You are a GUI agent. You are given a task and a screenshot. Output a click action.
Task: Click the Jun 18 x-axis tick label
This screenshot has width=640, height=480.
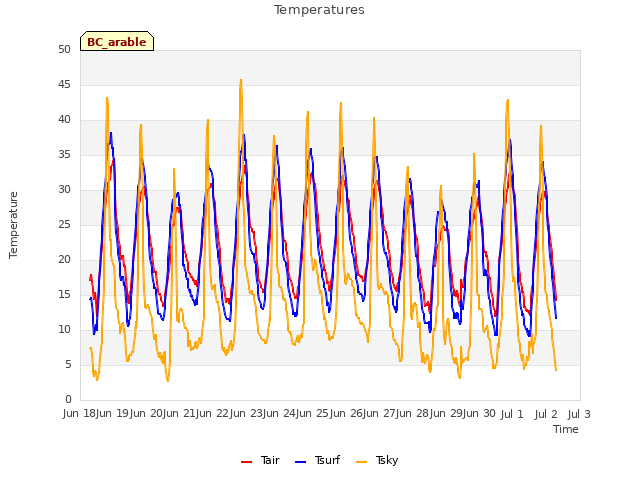coord(80,414)
